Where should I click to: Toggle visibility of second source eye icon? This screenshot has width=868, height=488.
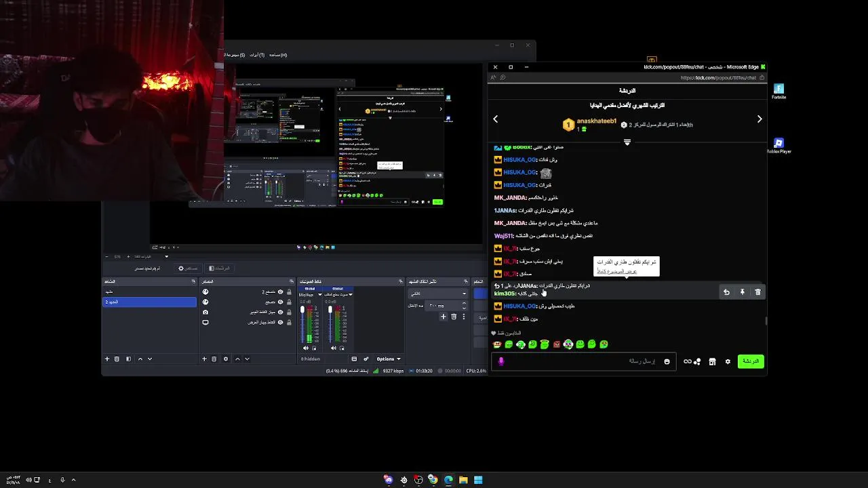(x=280, y=302)
